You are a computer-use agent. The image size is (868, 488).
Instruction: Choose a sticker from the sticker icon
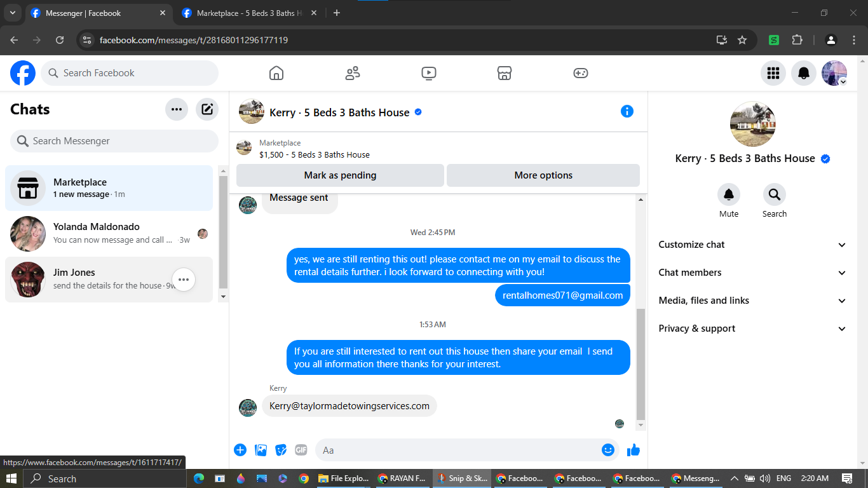(x=281, y=450)
